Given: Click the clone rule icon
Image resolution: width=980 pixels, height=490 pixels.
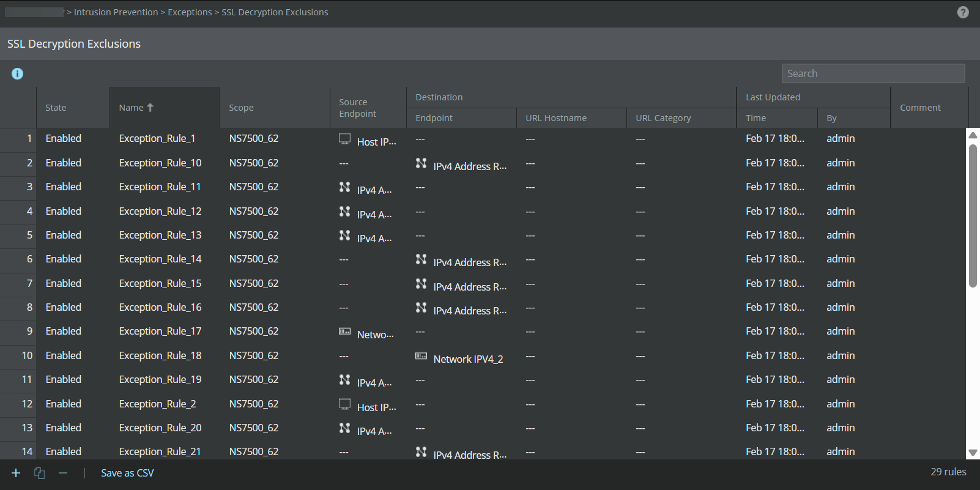Looking at the screenshot, I should coord(39,473).
